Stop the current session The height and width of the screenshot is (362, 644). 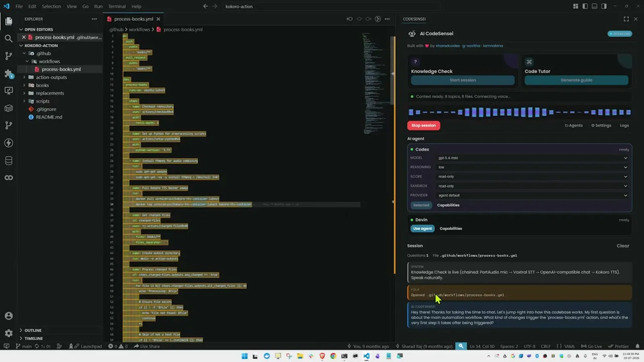(423, 125)
